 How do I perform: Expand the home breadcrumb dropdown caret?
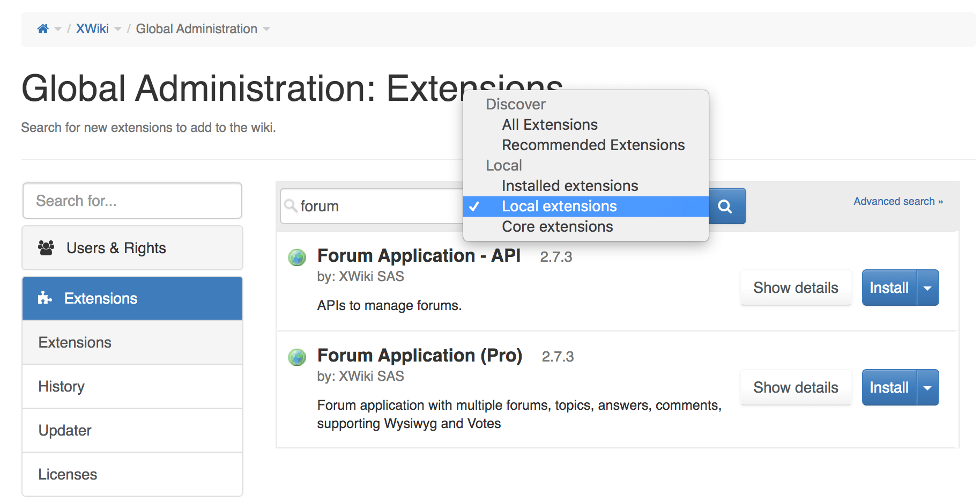click(58, 29)
